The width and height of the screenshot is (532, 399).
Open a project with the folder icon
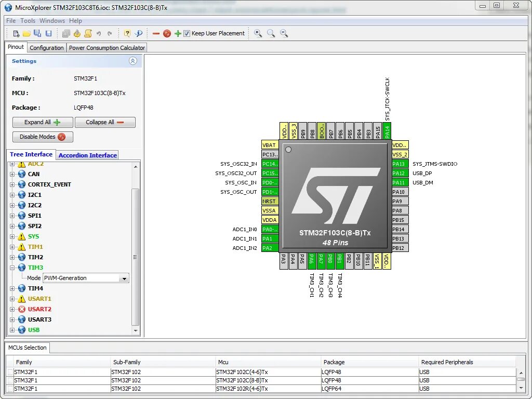(x=26, y=34)
